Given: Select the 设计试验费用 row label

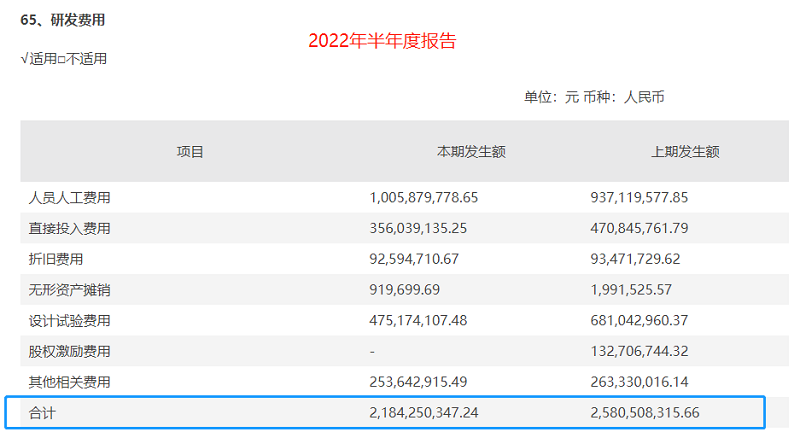Looking at the screenshot, I should (69, 321).
